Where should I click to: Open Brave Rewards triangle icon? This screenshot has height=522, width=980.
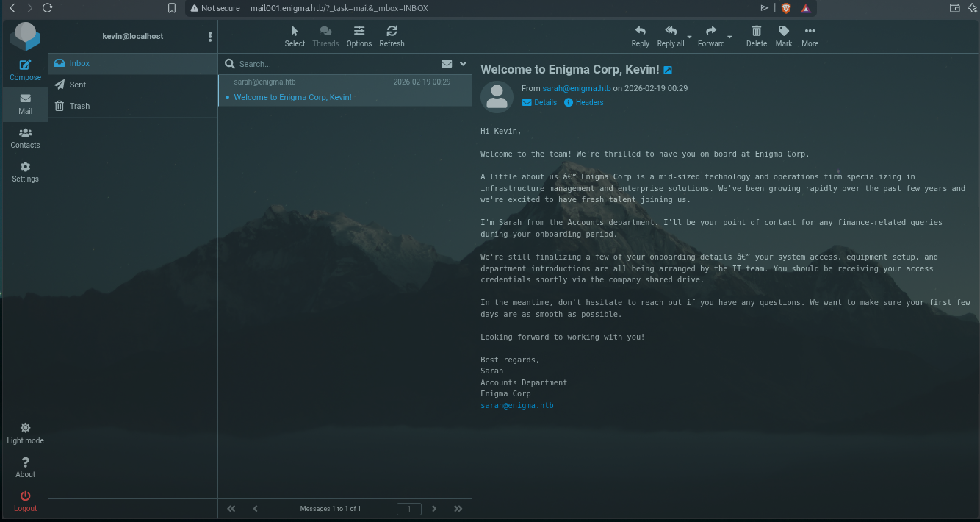[806, 8]
